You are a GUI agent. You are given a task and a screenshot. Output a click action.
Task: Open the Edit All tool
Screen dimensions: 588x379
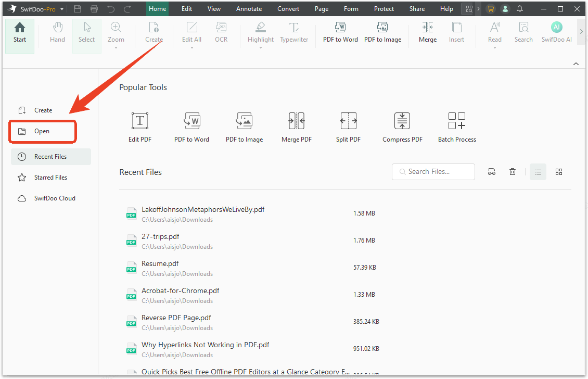(x=191, y=32)
